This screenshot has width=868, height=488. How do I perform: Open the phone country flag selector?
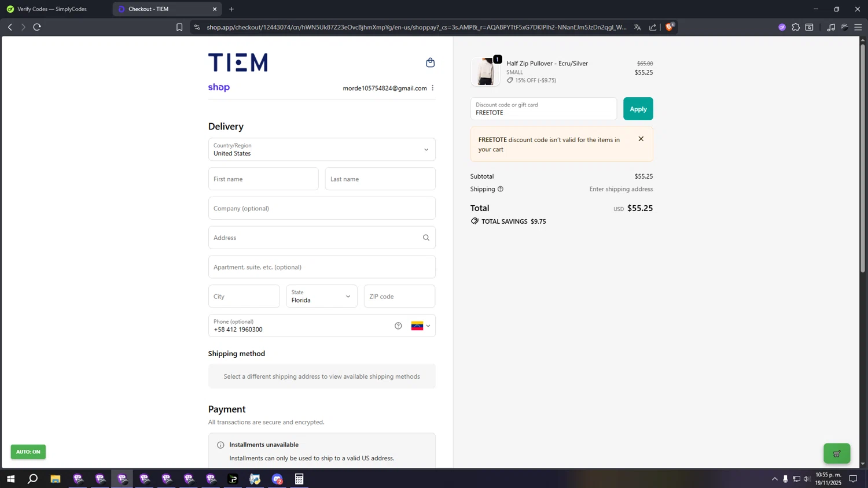click(x=421, y=326)
